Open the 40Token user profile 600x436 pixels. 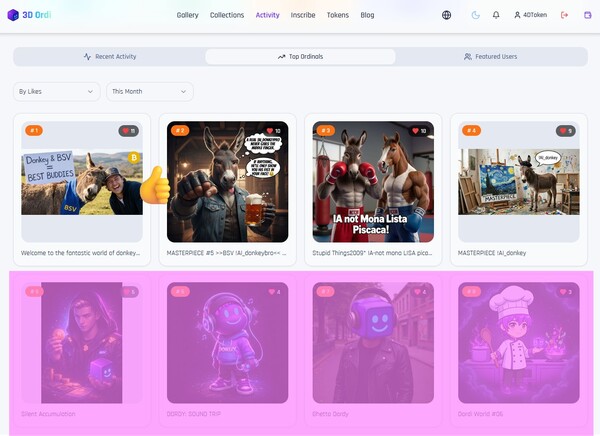[530, 15]
